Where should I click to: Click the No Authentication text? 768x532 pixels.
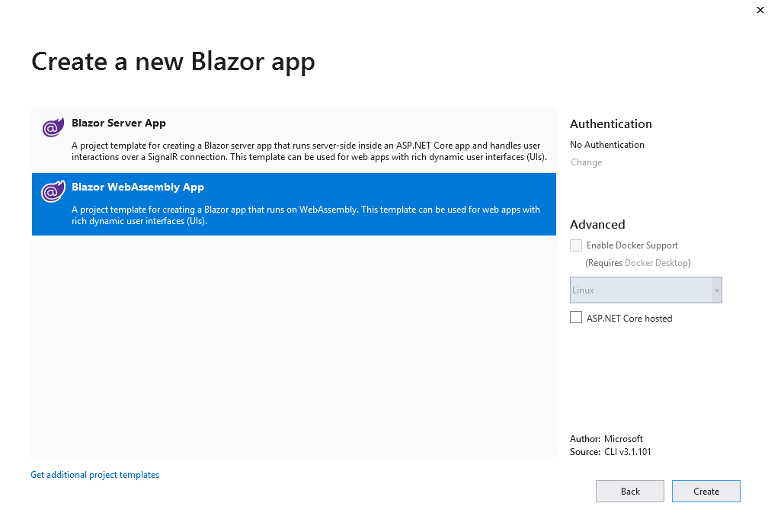coord(606,145)
